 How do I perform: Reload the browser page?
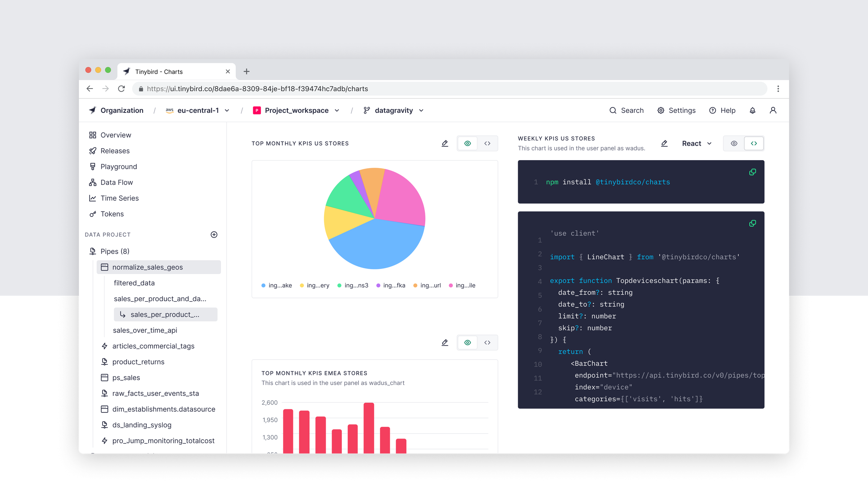click(122, 89)
